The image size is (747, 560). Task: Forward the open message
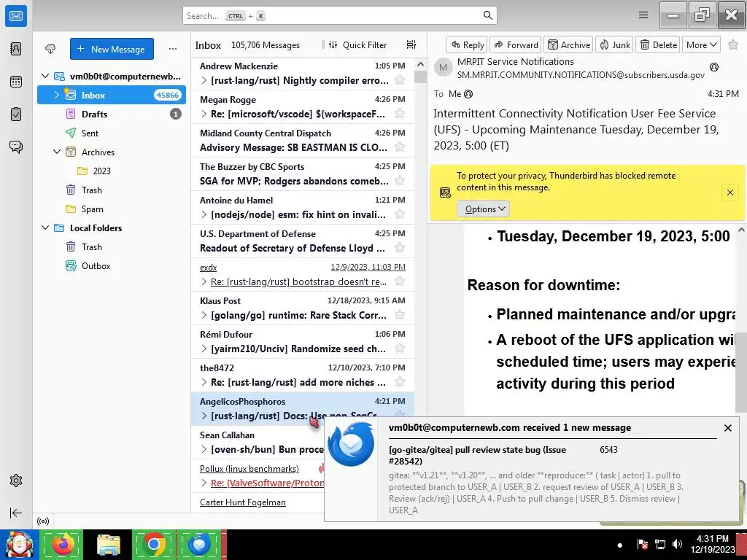pos(516,44)
